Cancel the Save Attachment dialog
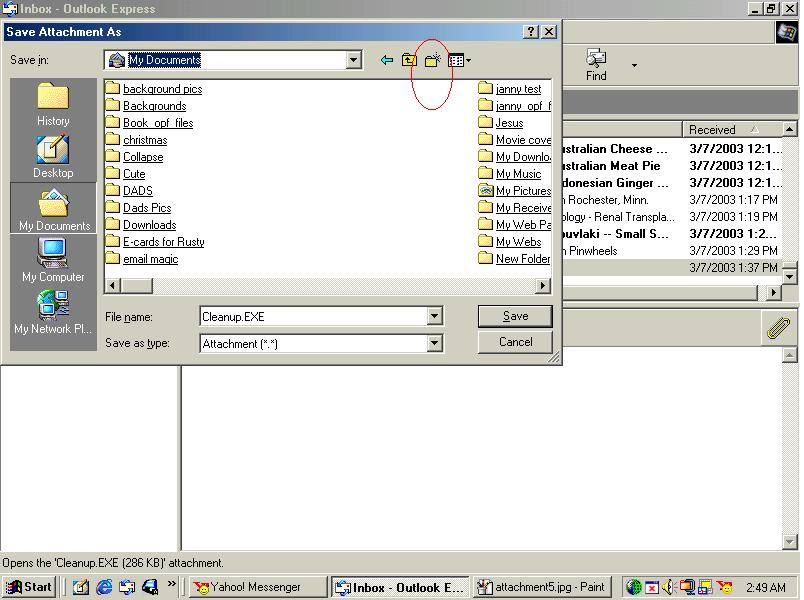This screenshot has width=804, height=600. coord(515,342)
